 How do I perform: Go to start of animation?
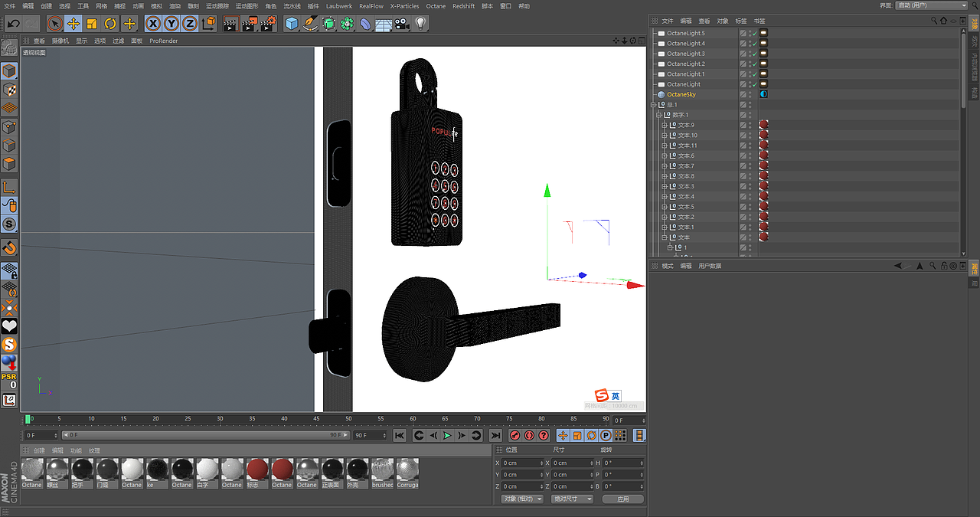pos(400,435)
